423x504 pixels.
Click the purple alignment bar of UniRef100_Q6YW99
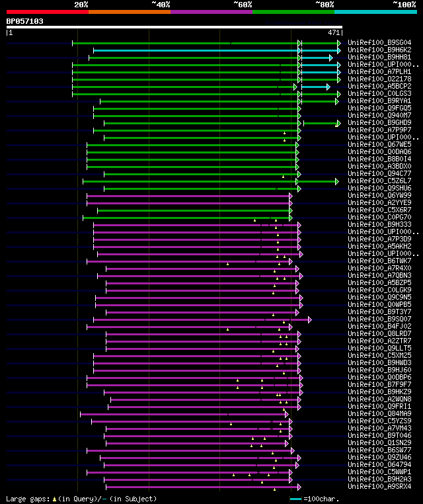pyautogui.click(x=188, y=196)
